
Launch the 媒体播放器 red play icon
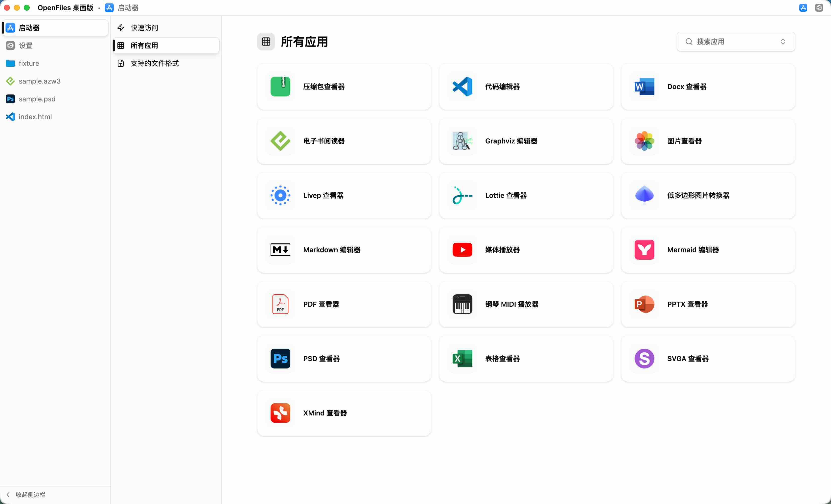click(462, 250)
